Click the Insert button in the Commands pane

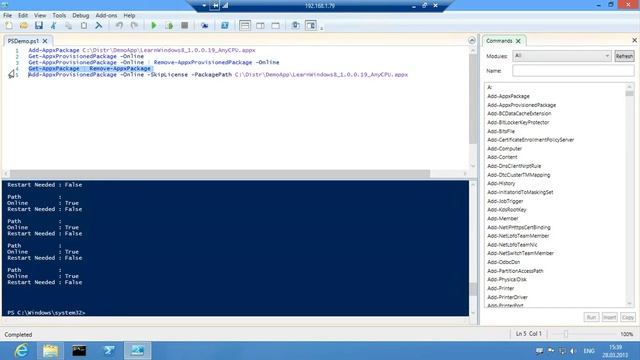click(609, 317)
